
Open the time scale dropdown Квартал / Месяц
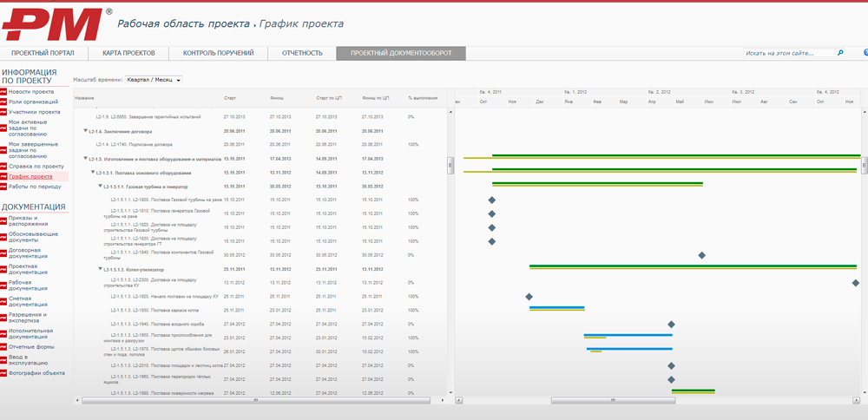154,80
